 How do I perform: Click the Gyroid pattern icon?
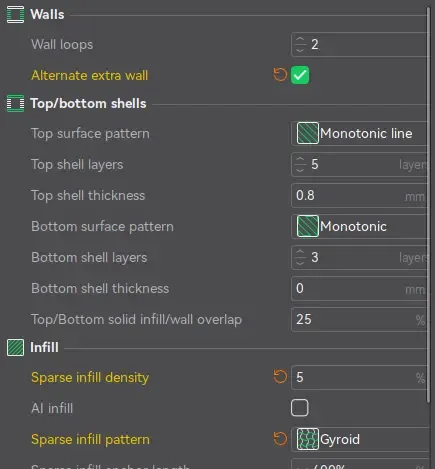pos(308,439)
